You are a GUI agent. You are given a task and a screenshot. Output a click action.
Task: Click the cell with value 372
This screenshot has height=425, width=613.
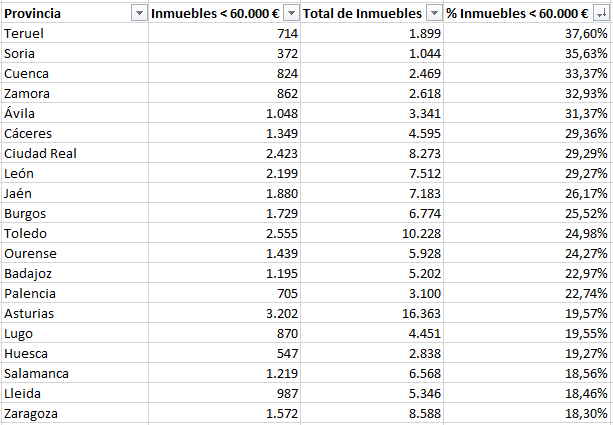coord(224,53)
